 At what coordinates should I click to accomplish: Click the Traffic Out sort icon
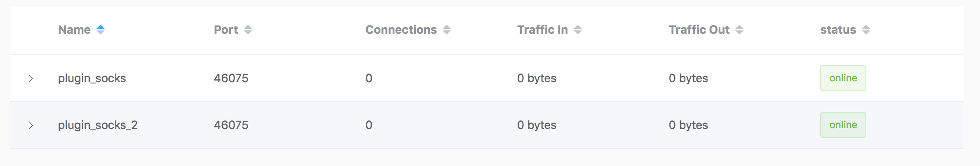tap(739, 30)
